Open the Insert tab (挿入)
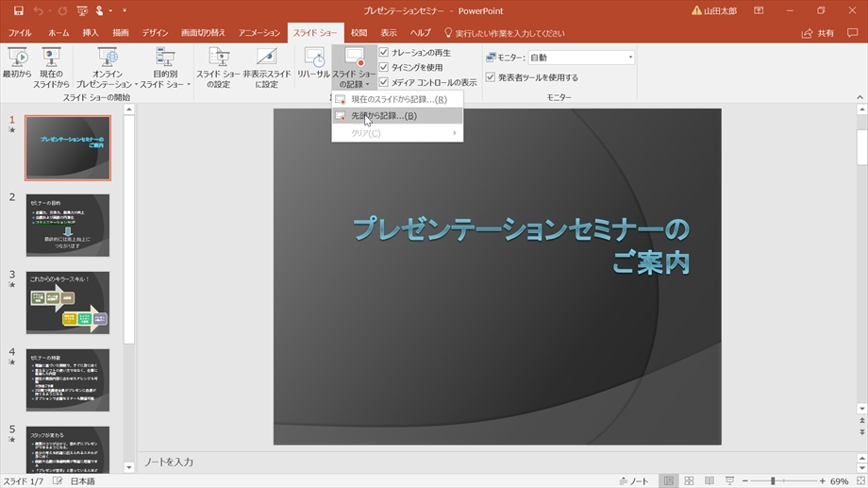 point(91,33)
